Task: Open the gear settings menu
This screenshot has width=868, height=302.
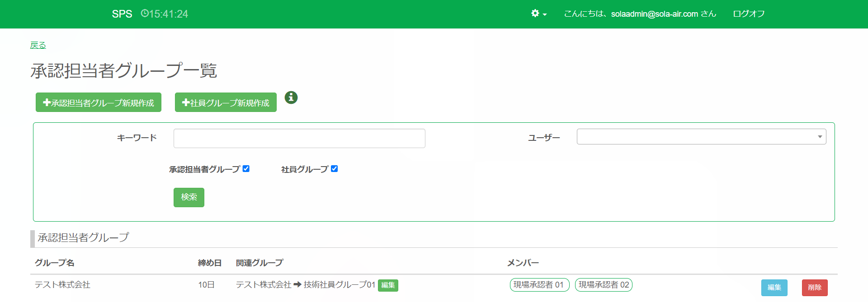Action: (x=538, y=14)
